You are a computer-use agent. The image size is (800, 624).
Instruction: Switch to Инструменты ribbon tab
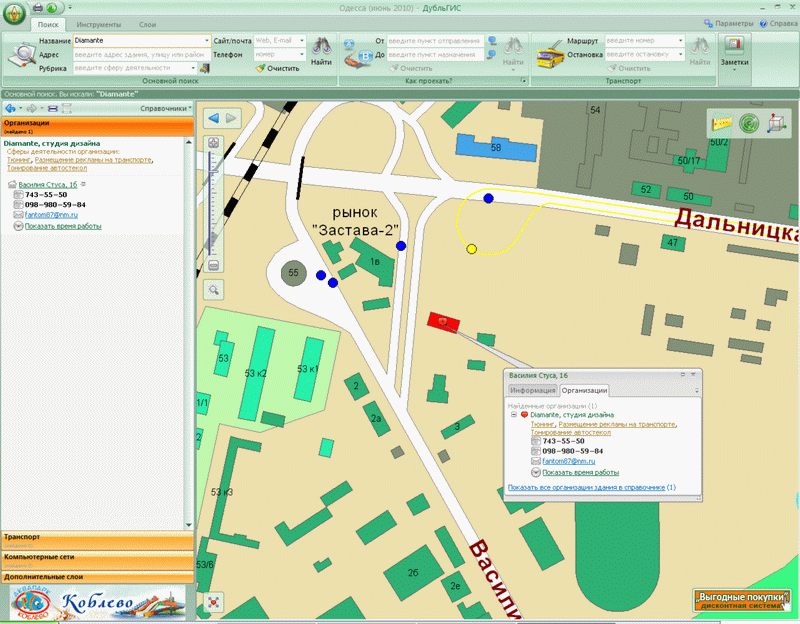tap(98, 24)
